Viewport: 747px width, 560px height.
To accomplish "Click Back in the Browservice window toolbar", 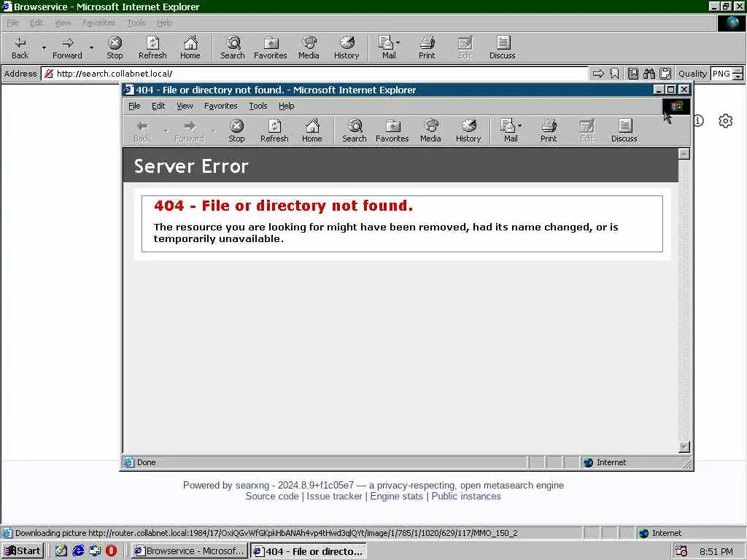I will (x=20, y=47).
